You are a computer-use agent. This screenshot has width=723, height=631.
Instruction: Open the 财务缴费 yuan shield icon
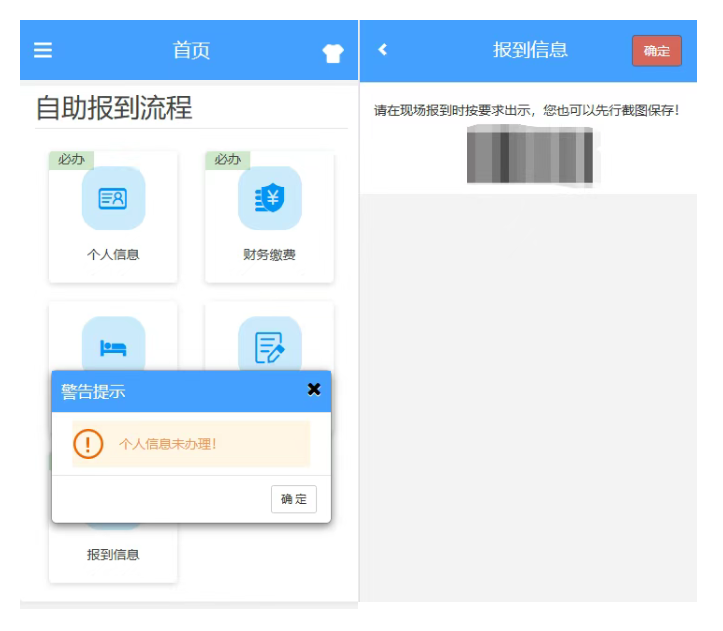click(x=269, y=198)
